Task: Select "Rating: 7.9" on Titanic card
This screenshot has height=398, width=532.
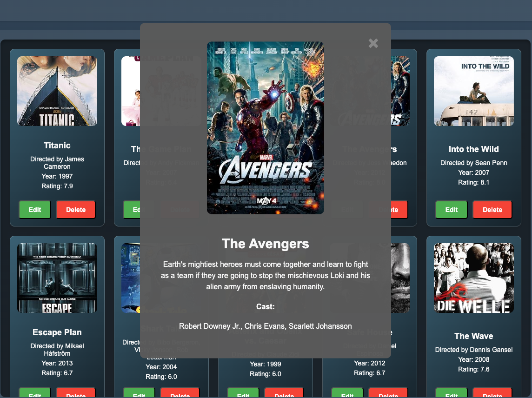Action: coord(57,186)
